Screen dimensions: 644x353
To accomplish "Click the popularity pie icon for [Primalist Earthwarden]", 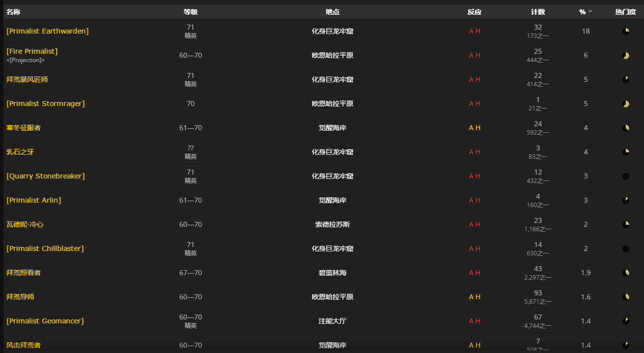I will [626, 31].
